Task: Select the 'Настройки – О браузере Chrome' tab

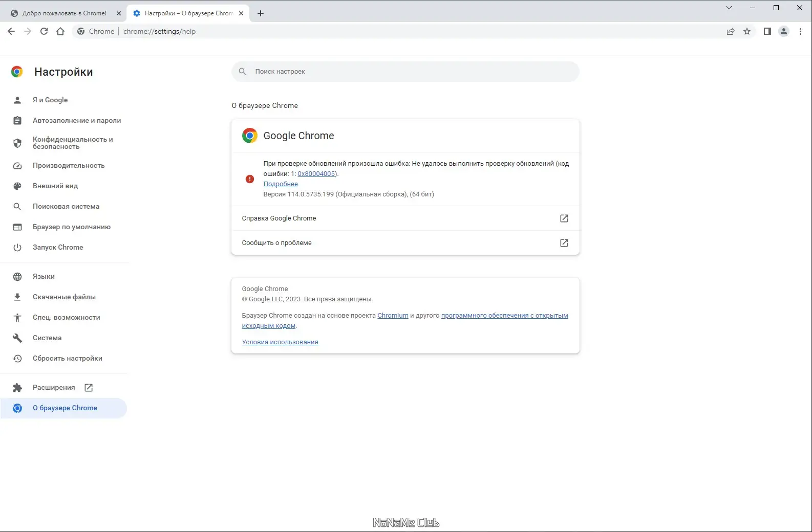Action: tap(188, 13)
